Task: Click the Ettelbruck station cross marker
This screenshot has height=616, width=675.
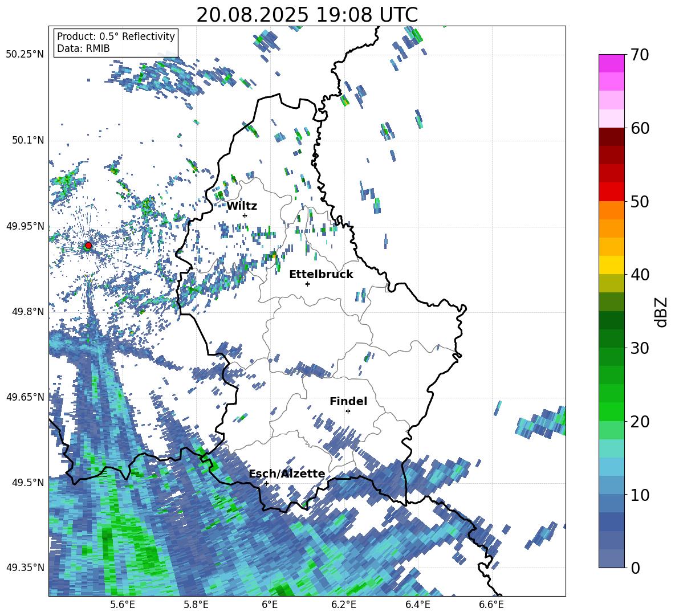Action: pos(307,284)
